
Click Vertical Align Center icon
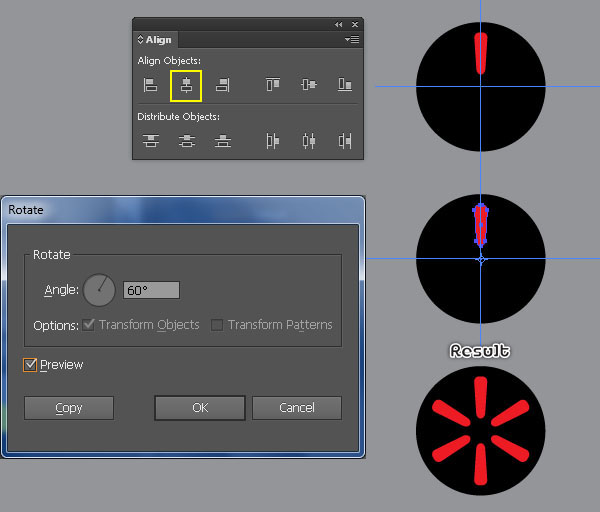[x=309, y=85]
